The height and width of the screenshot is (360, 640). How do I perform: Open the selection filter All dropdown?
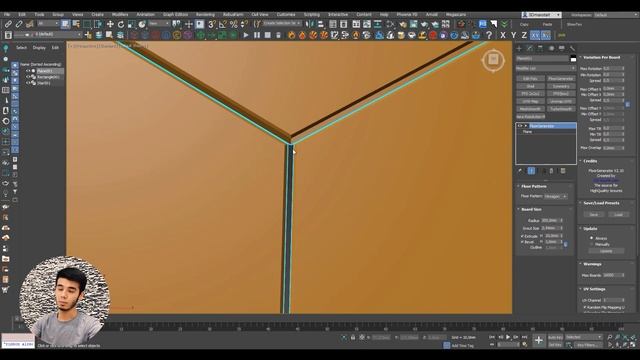(48, 24)
